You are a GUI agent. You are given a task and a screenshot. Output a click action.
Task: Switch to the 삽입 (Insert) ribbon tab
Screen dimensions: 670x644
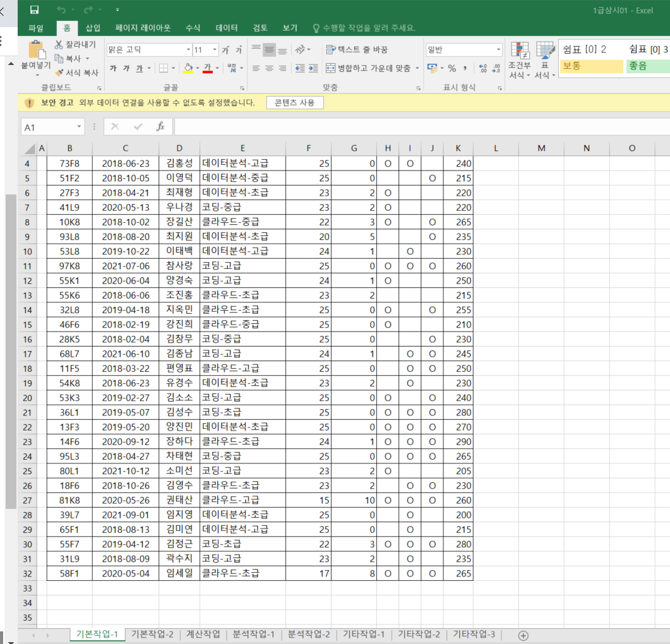(x=93, y=28)
